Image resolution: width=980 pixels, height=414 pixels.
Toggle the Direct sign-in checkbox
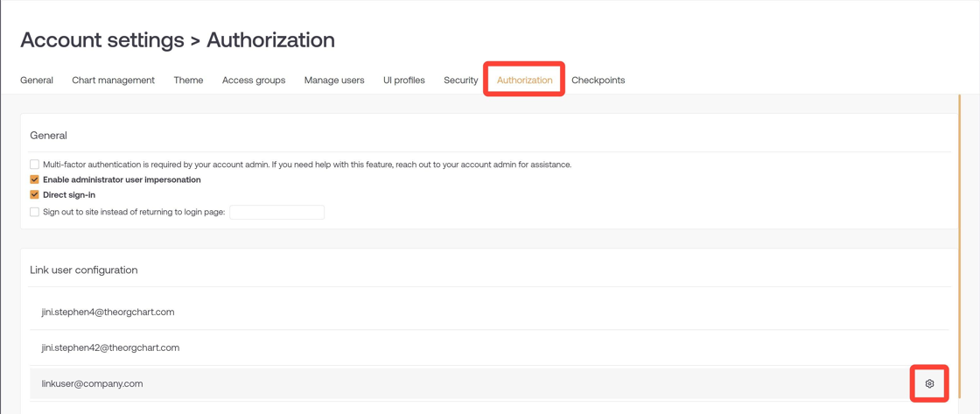pos(34,194)
